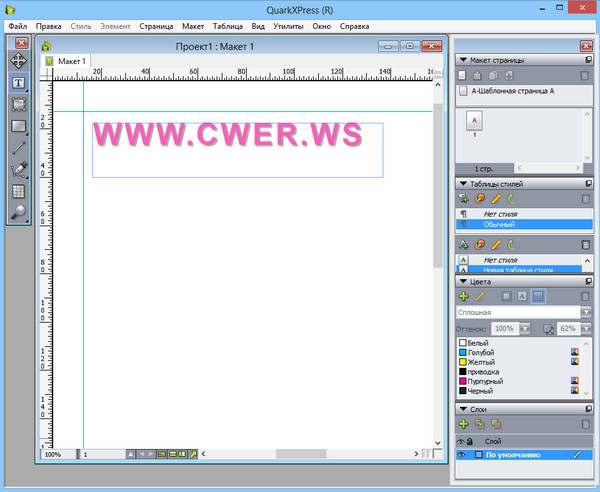Select the Table tool
Image resolution: width=600 pixels, height=492 pixels.
coord(18,191)
